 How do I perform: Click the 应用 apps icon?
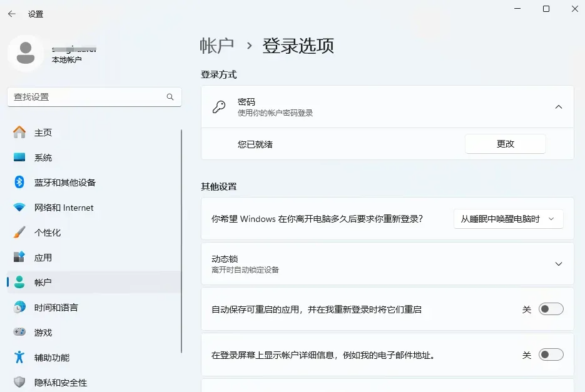(x=19, y=258)
